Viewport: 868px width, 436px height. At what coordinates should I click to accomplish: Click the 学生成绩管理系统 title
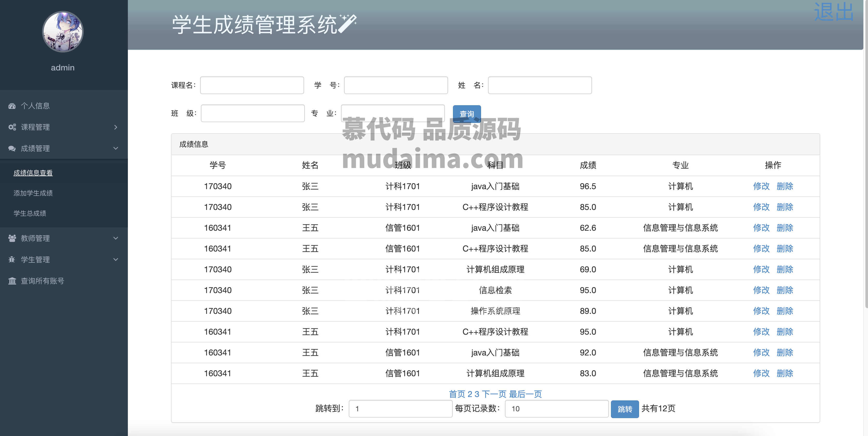click(x=254, y=24)
